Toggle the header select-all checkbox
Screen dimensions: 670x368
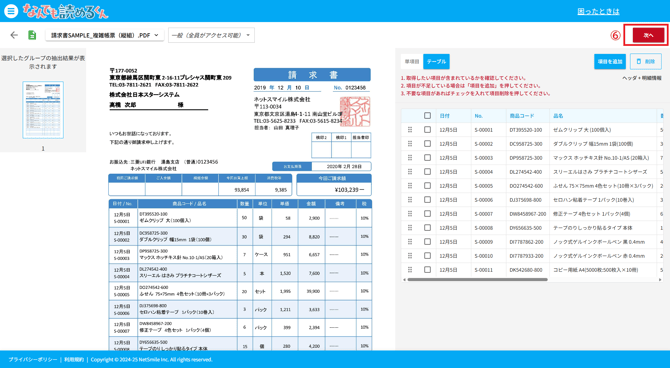point(427,115)
